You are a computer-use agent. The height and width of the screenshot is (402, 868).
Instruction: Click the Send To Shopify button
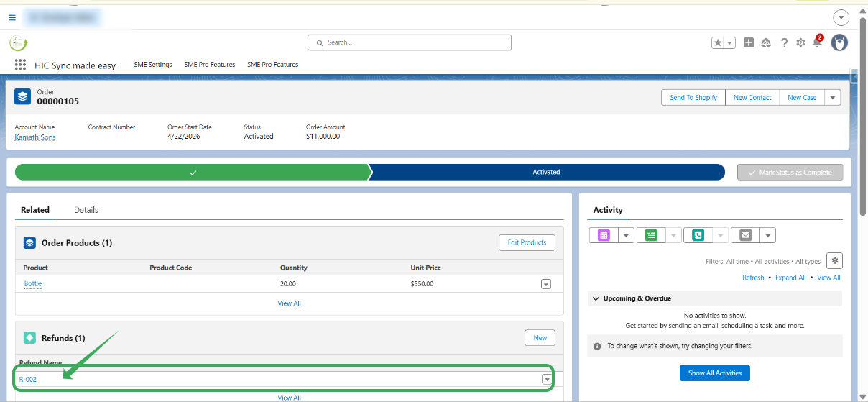(x=693, y=97)
